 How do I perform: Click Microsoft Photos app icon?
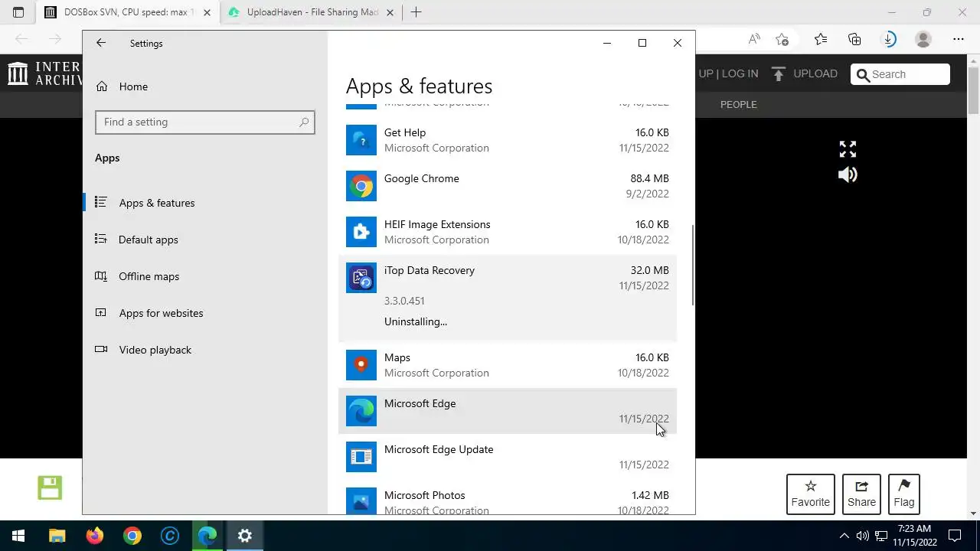click(x=361, y=500)
